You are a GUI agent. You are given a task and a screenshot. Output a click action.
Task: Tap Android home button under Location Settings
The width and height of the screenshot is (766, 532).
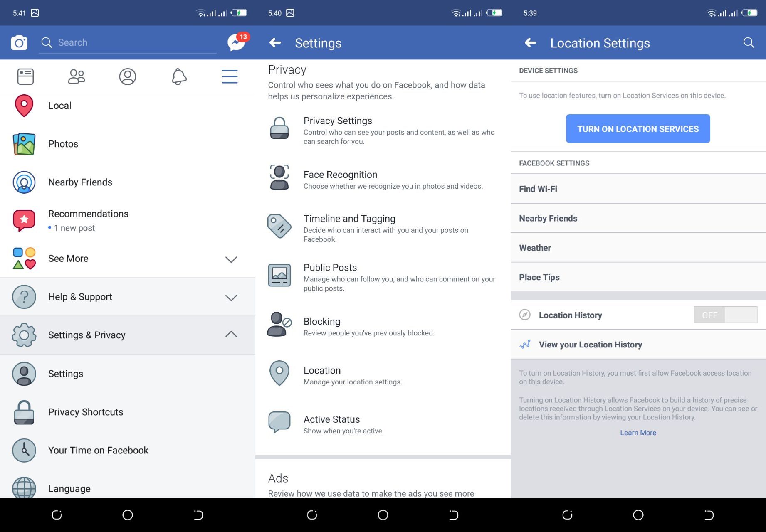coord(638,515)
